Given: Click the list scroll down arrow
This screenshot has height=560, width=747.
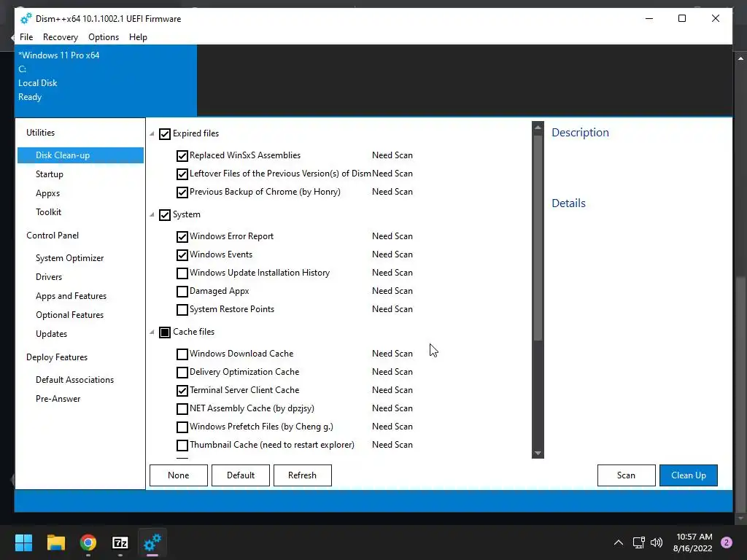Looking at the screenshot, I should pyautogui.click(x=538, y=453).
